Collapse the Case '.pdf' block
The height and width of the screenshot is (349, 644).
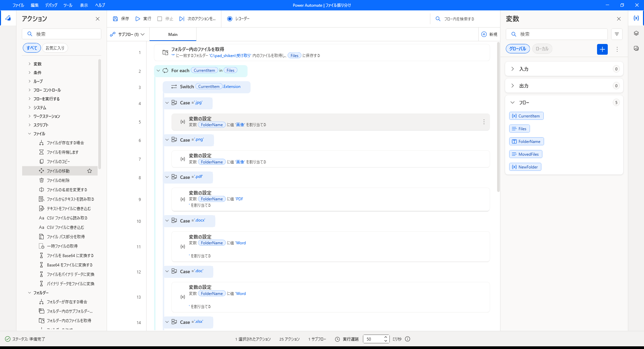167,177
